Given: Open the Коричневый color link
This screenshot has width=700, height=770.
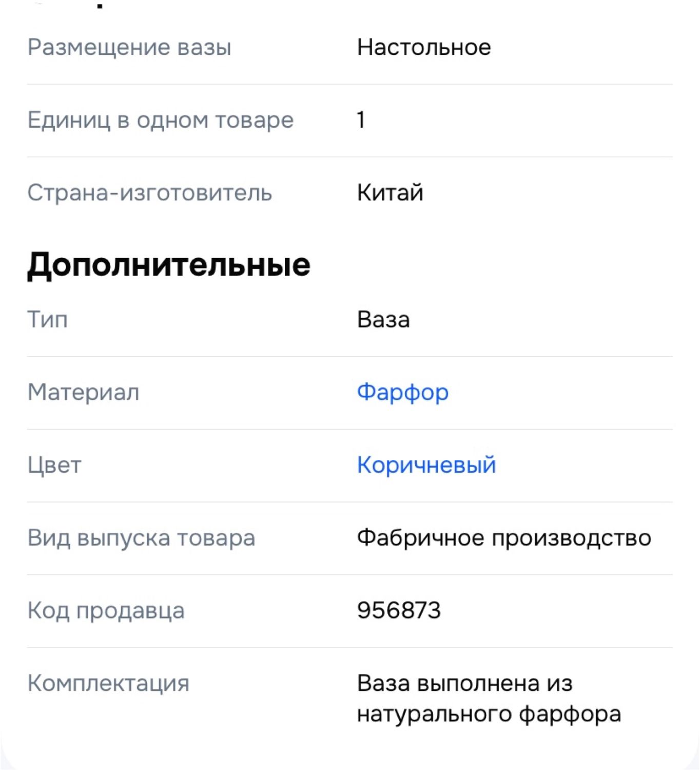Looking at the screenshot, I should pyautogui.click(x=426, y=465).
